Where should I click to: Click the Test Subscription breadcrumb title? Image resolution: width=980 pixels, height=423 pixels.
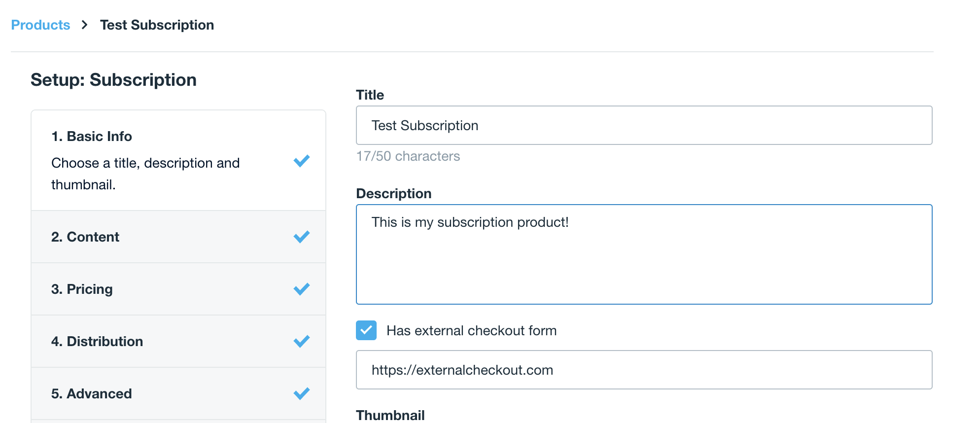[x=157, y=25]
